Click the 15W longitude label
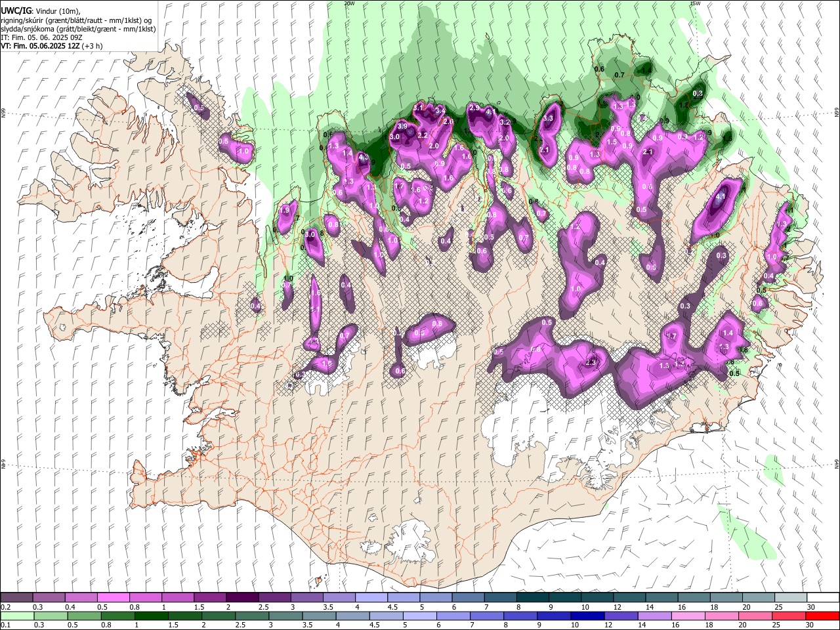840x630 pixels. (694, 3)
